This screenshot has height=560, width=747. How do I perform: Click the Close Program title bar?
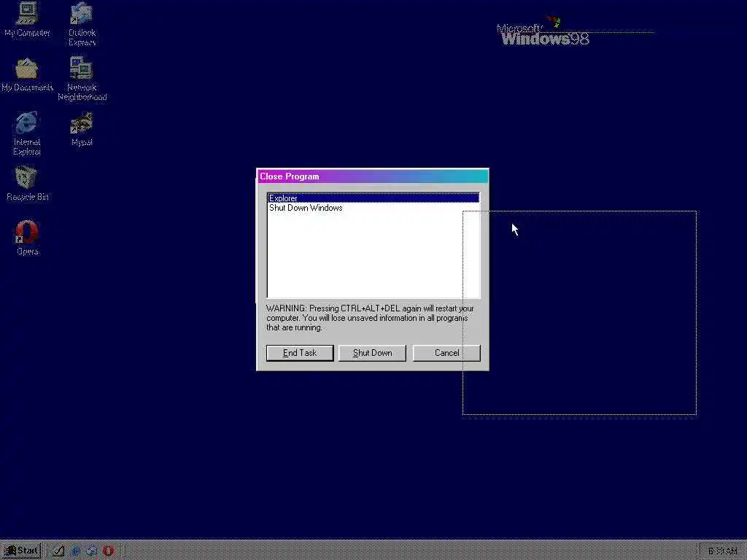(373, 176)
